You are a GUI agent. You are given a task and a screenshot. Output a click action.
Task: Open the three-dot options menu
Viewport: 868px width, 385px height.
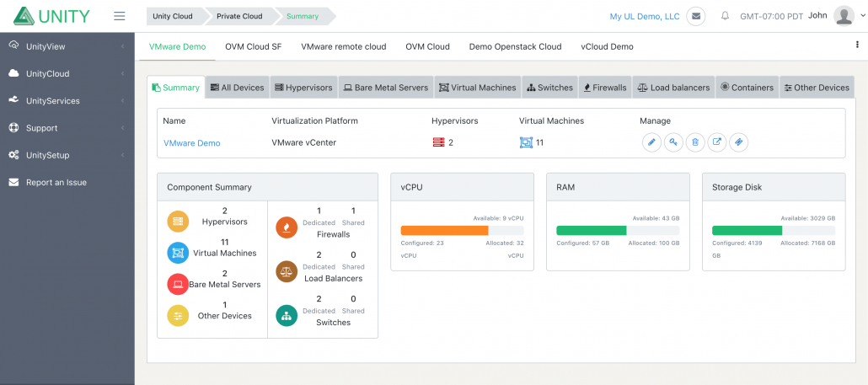coord(857,45)
